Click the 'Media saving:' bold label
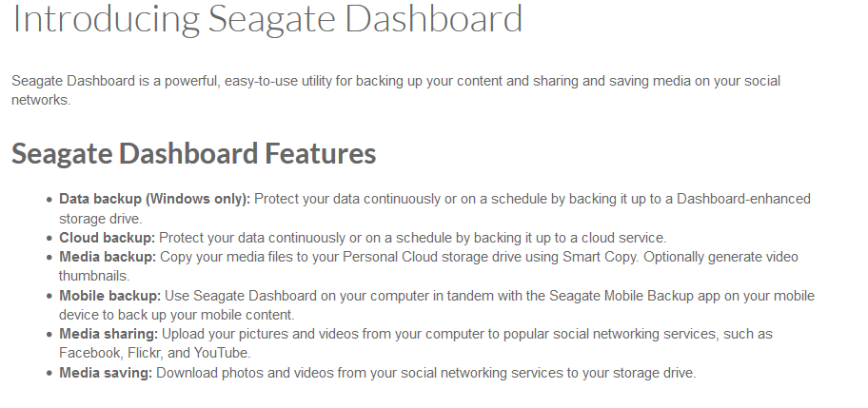Screen dimensions: 868x408 coord(106,373)
